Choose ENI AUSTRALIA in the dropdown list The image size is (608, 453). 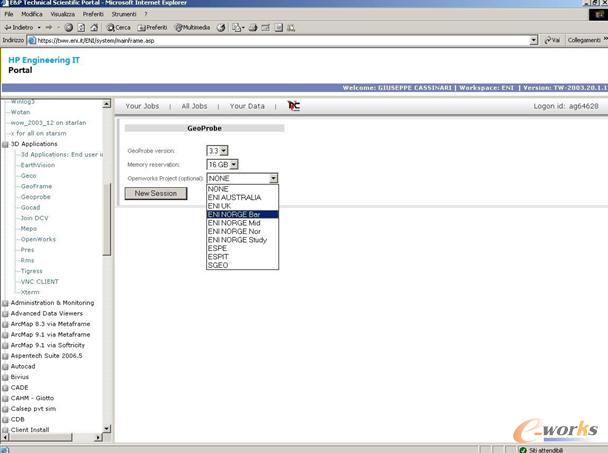point(234,197)
